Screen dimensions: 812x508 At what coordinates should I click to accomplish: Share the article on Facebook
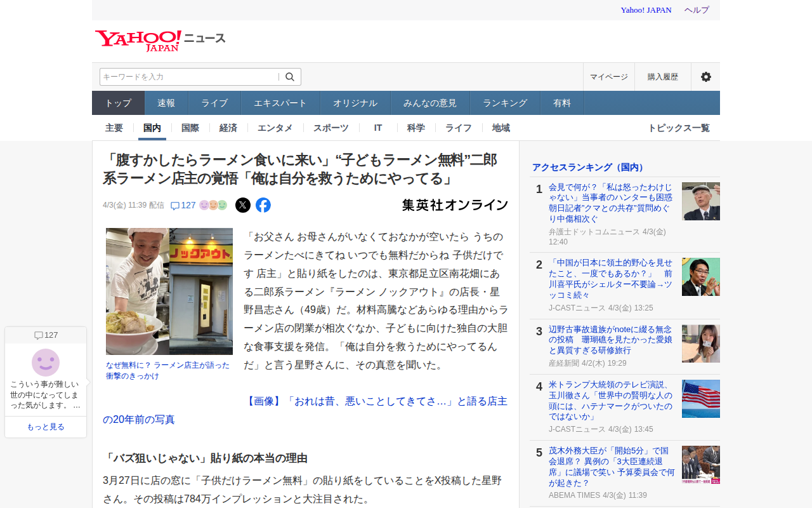click(x=263, y=205)
